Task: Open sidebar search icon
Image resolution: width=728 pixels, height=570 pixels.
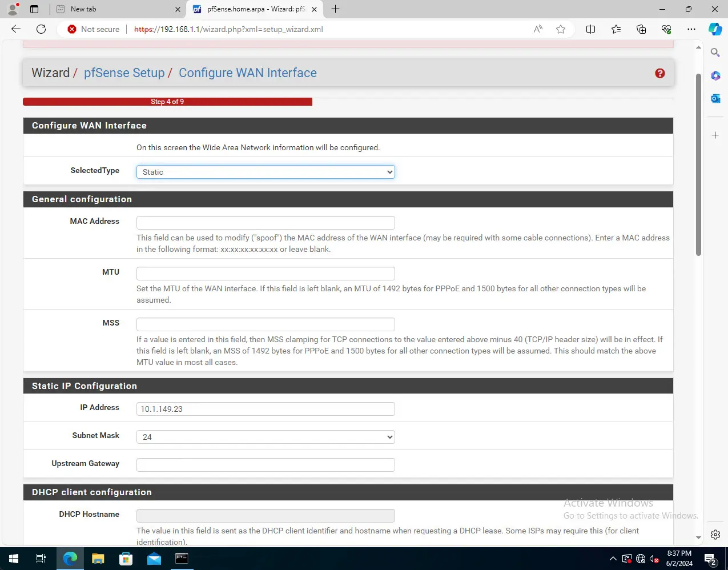Action: [x=715, y=53]
